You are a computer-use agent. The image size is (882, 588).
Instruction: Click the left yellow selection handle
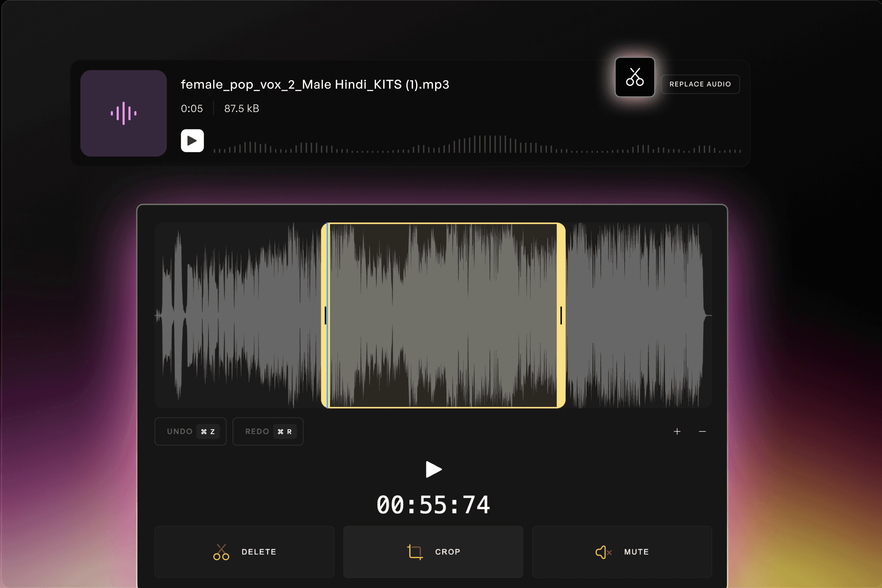(325, 315)
